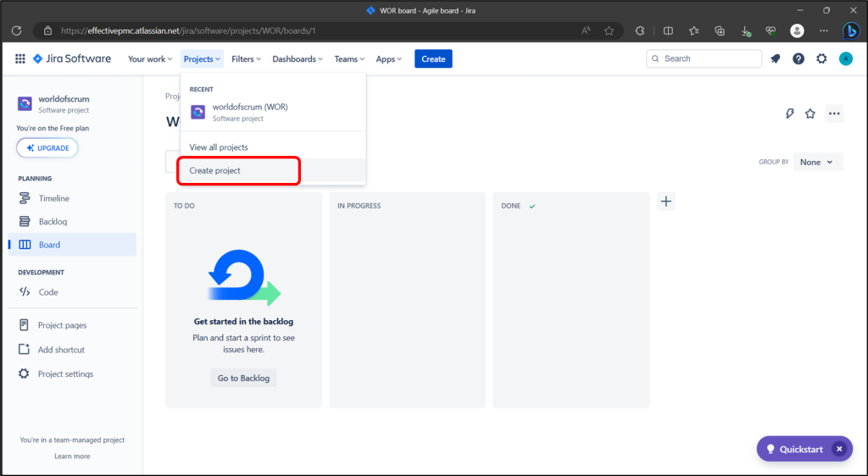Open the help question mark icon
The image size is (868, 476).
coord(798,58)
